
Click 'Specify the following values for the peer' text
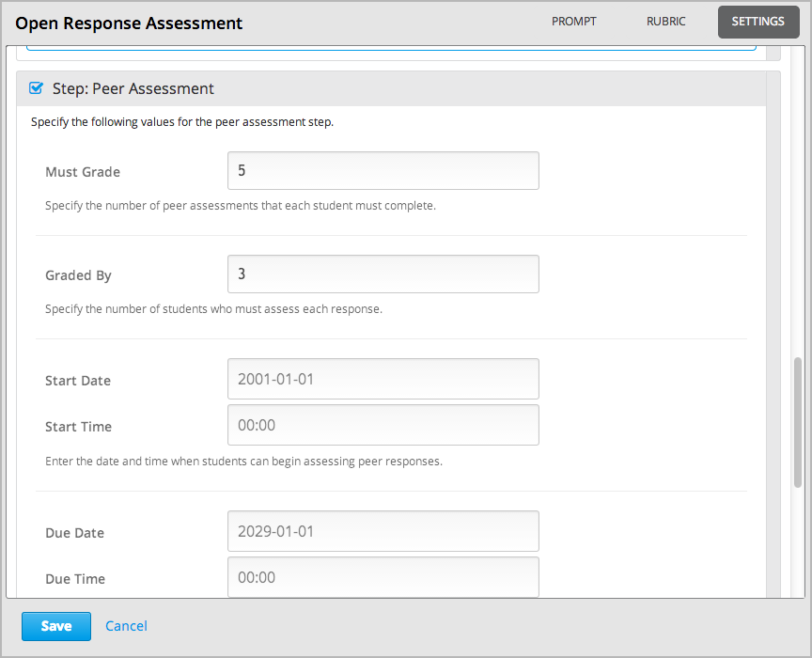click(182, 122)
